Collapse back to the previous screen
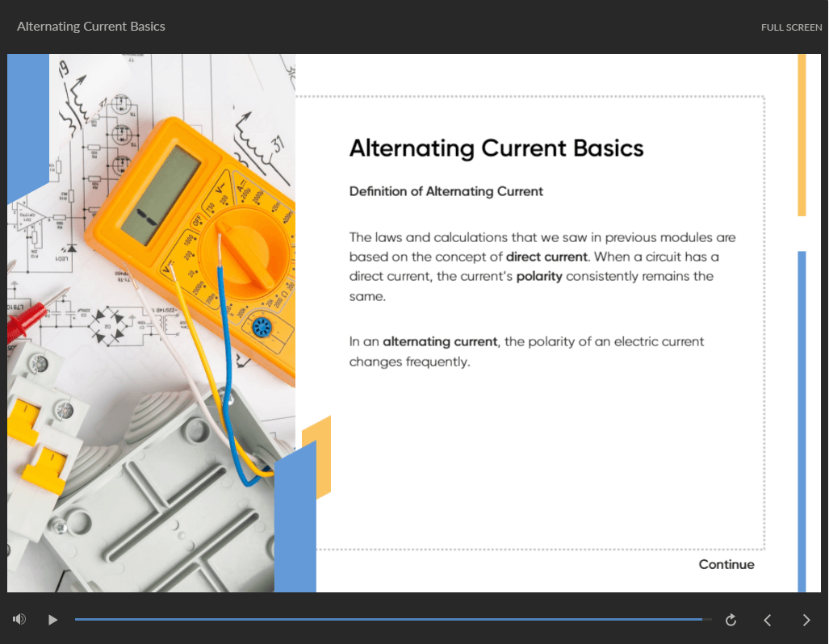The width and height of the screenshot is (829, 644). pos(767,620)
